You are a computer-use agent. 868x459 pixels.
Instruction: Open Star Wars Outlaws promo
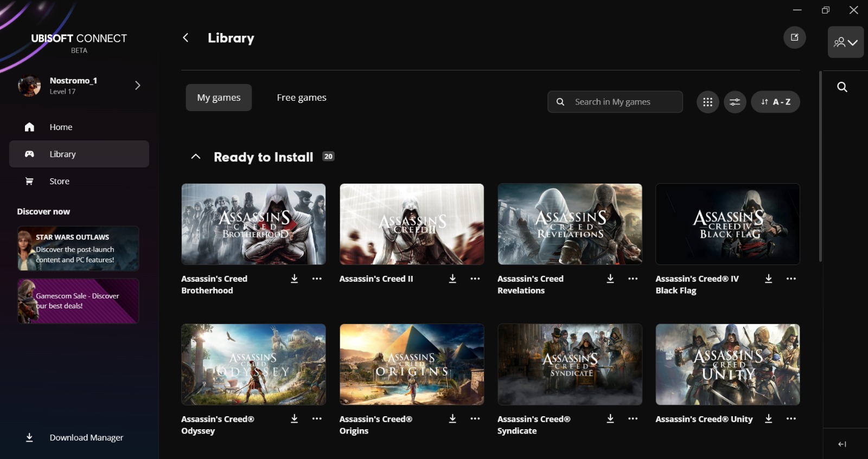tap(78, 248)
